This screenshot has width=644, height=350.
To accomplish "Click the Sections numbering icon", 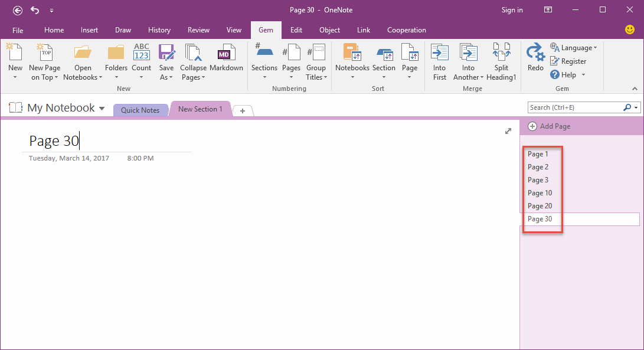I will point(264,51).
